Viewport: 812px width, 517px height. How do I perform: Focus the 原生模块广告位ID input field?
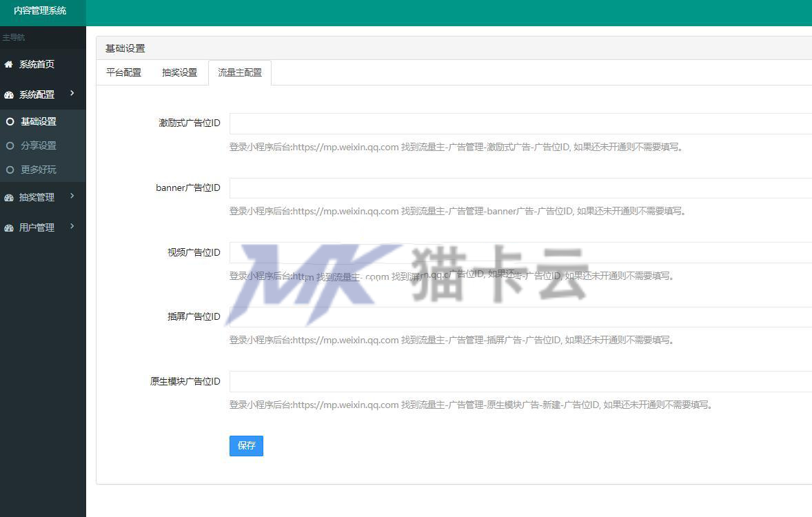(x=520, y=381)
